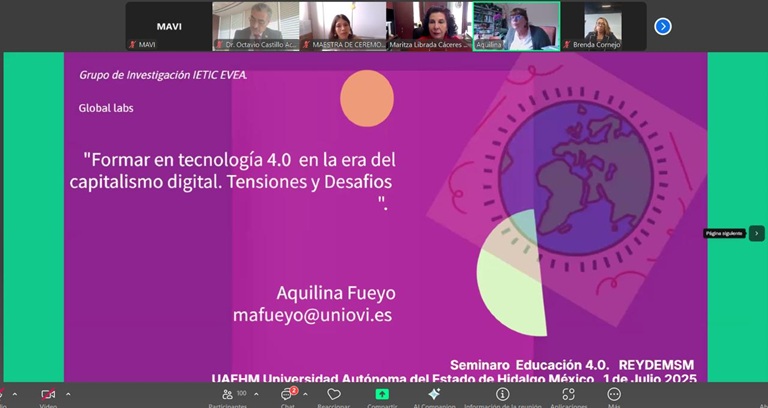Expand chat options arrow next to Chat
Image resolution: width=768 pixels, height=408 pixels.
point(305,394)
